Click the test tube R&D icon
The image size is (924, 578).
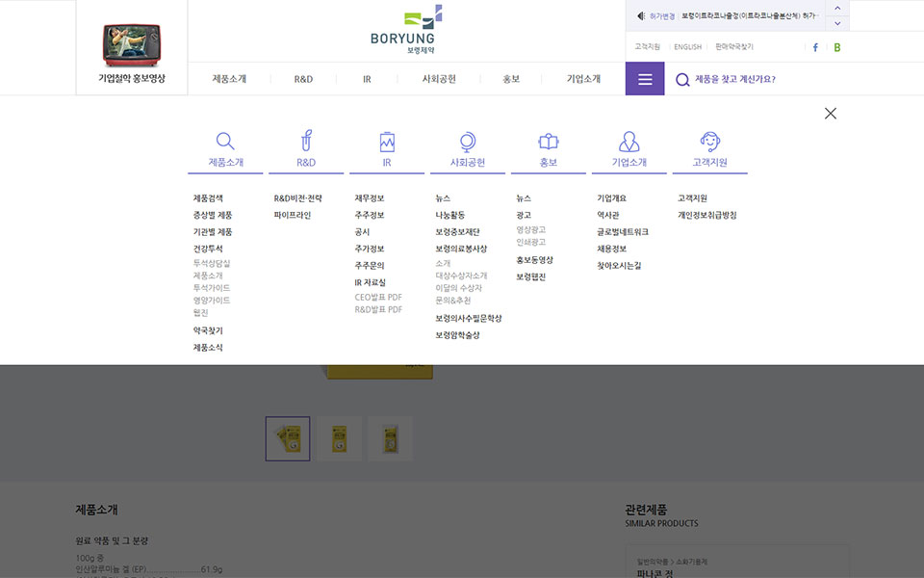point(306,142)
